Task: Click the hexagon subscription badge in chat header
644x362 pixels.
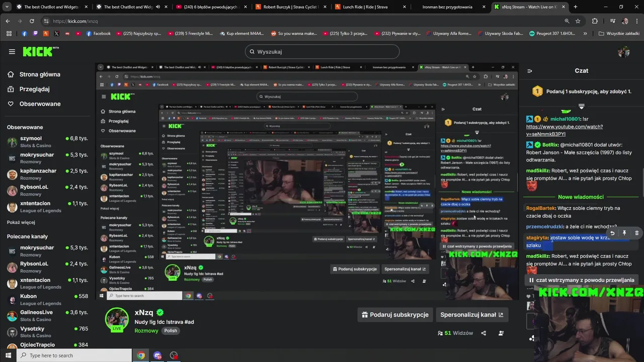Action: point(537,92)
